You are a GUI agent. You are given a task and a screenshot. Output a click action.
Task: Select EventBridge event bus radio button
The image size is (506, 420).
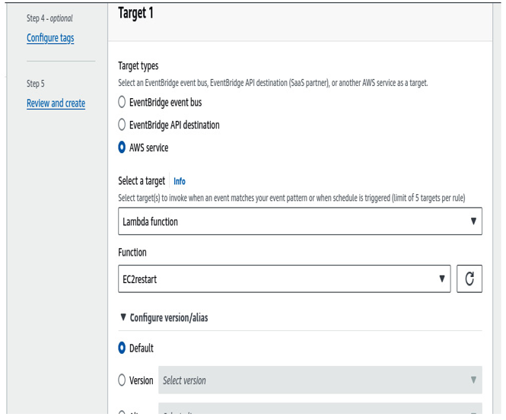pyautogui.click(x=122, y=102)
